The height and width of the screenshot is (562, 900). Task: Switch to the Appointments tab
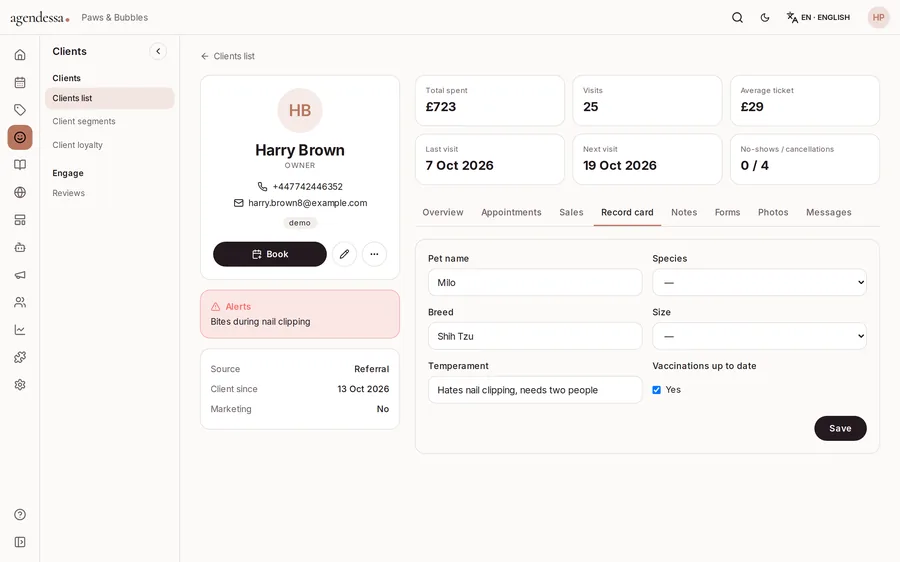click(x=511, y=212)
